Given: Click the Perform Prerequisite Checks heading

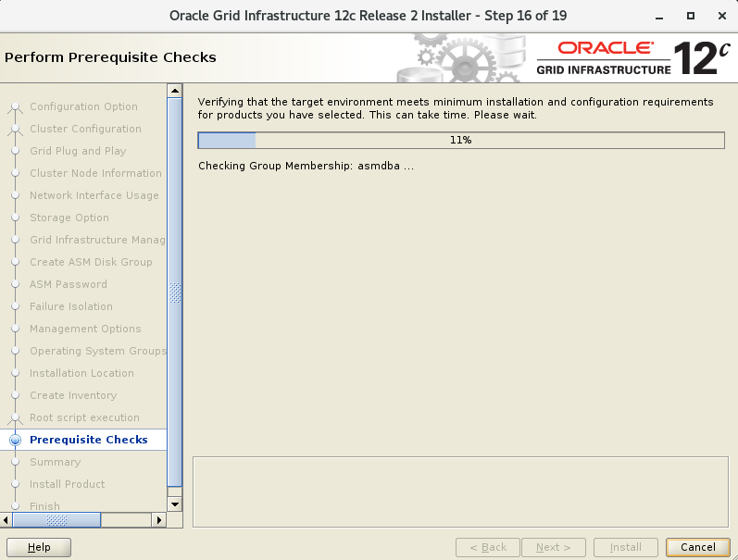Looking at the screenshot, I should (x=110, y=57).
